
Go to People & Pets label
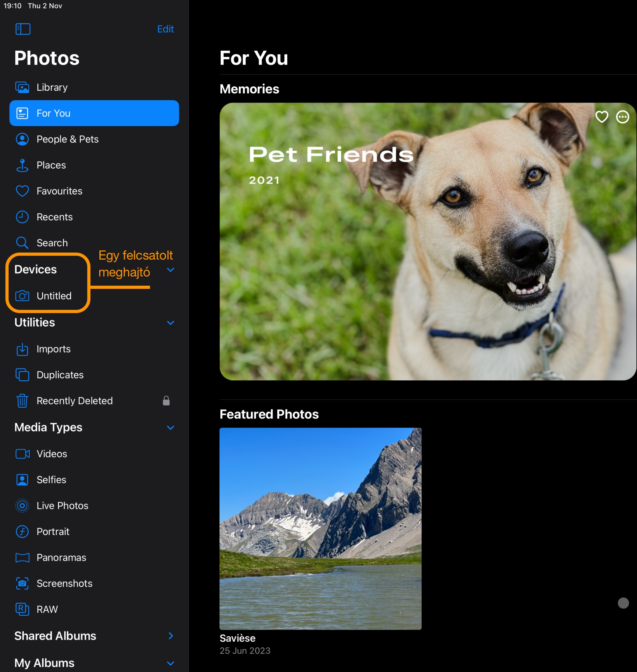tap(68, 139)
